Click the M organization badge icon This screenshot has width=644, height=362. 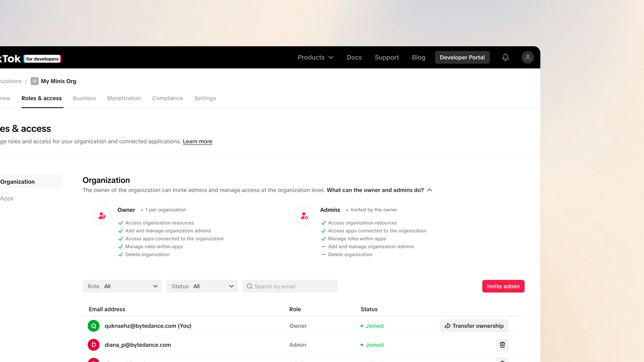34,81
